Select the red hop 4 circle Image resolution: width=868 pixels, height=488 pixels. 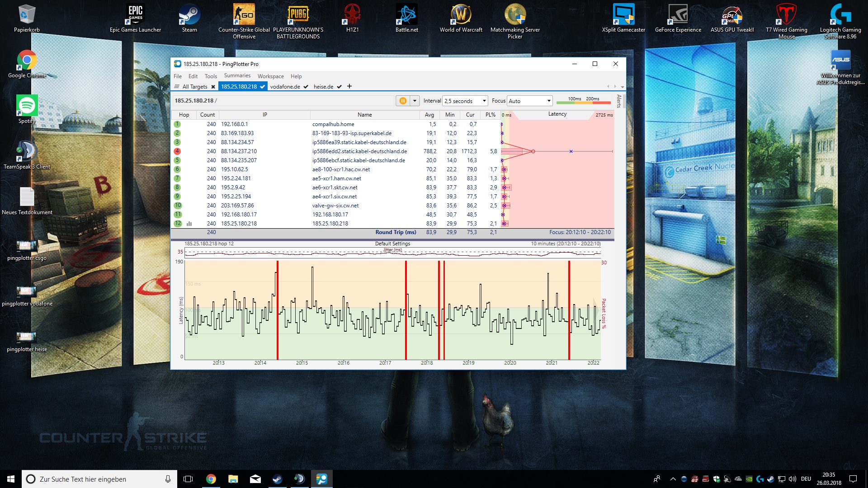point(177,151)
